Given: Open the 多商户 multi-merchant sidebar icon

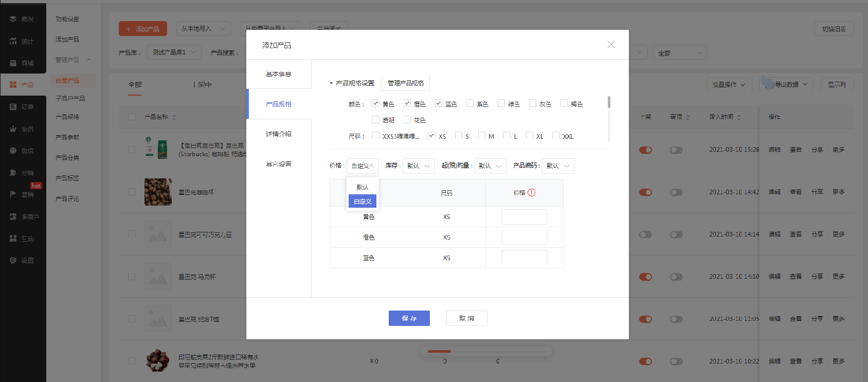Looking at the screenshot, I should pos(13,216).
